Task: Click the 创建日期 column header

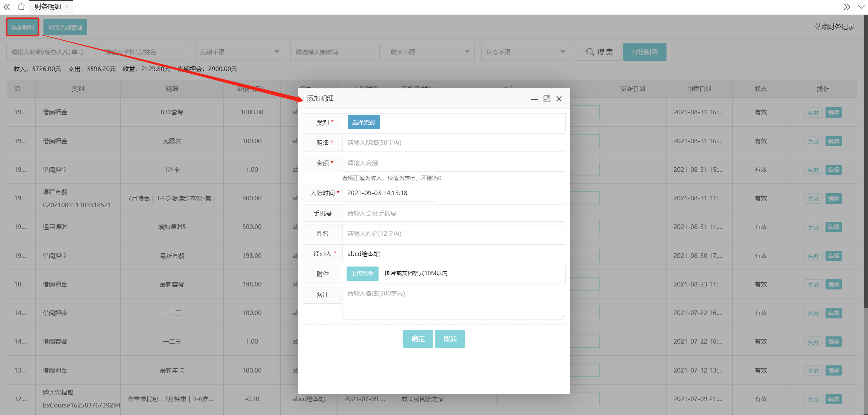Action: [699, 89]
